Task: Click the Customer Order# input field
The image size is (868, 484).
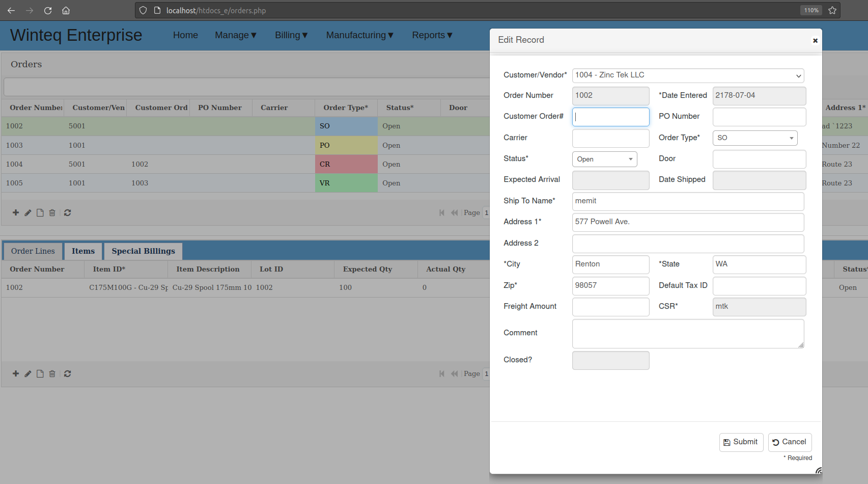Action: (x=610, y=117)
